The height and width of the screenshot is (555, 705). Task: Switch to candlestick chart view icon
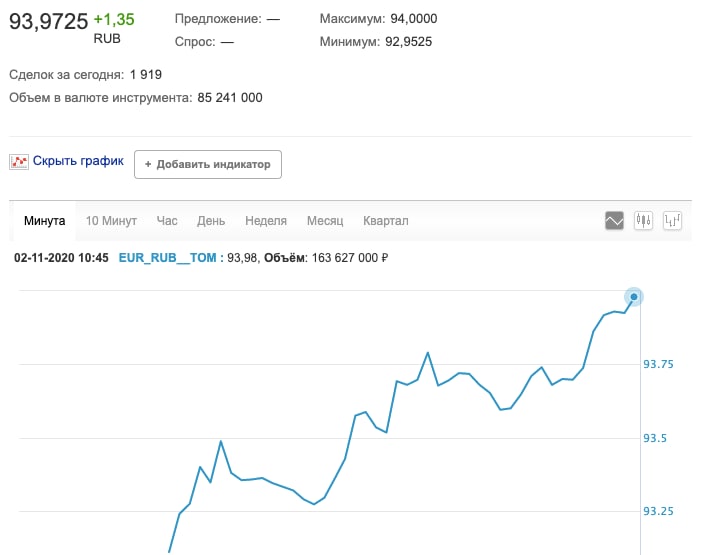643,220
